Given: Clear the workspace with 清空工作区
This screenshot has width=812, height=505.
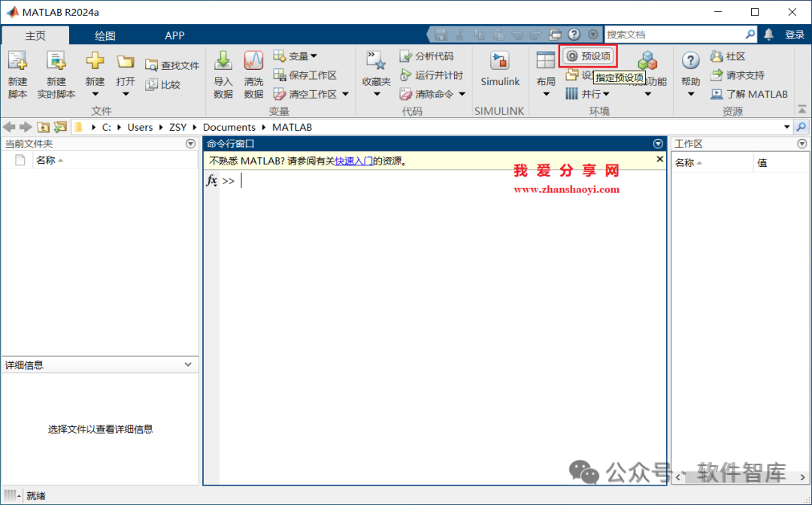Looking at the screenshot, I should [305, 94].
